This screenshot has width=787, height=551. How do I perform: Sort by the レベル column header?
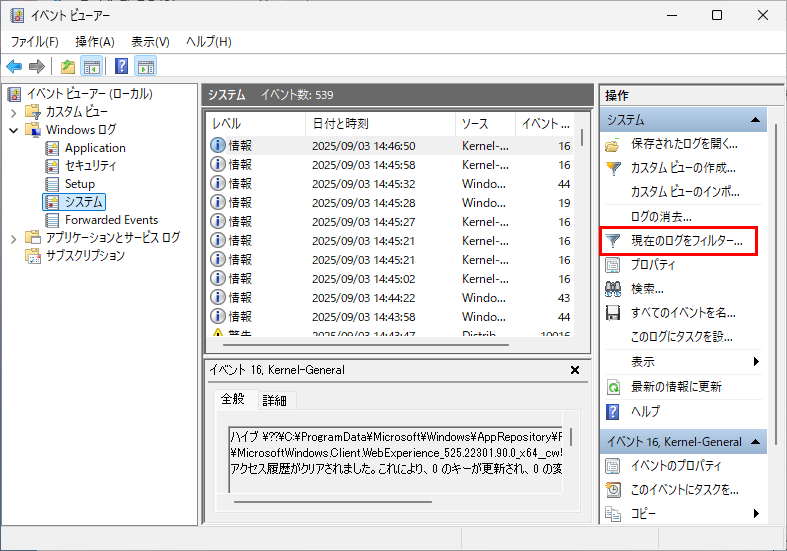point(256,123)
